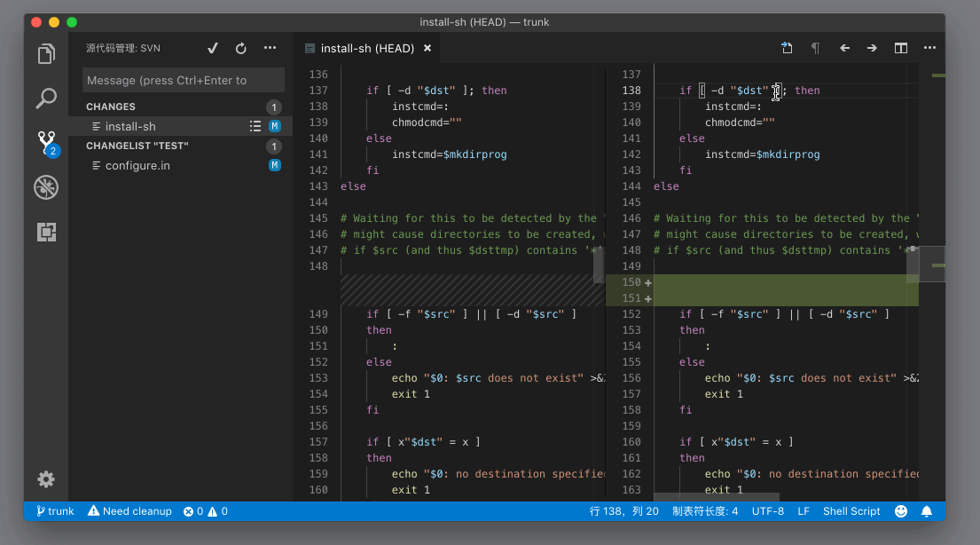Go to previous change arrow
The height and width of the screenshot is (545, 980).
tap(844, 48)
